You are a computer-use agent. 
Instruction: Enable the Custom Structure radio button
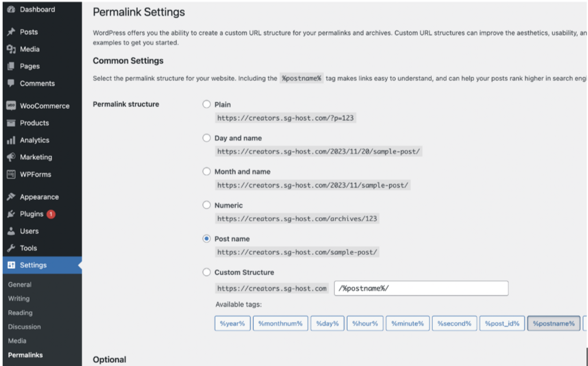click(206, 272)
